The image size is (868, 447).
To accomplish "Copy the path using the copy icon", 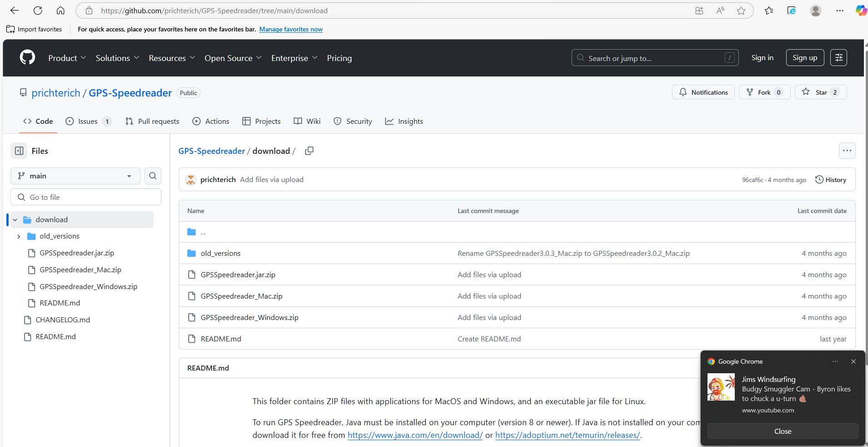I will 309,151.
